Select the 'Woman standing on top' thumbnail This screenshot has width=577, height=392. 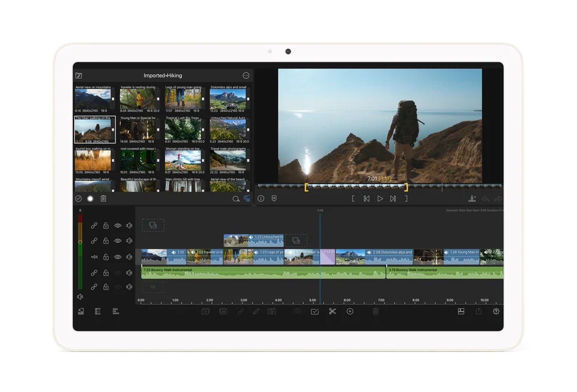tap(183, 160)
